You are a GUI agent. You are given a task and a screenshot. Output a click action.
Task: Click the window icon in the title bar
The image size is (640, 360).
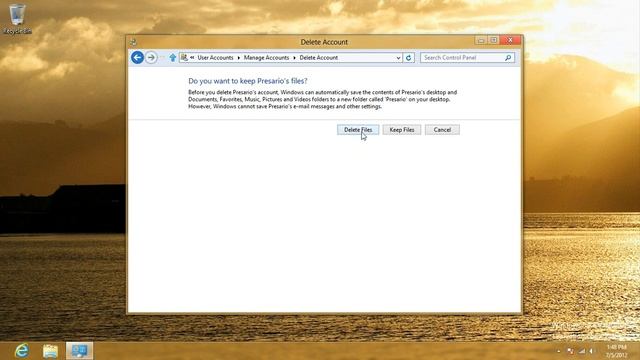point(133,42)
